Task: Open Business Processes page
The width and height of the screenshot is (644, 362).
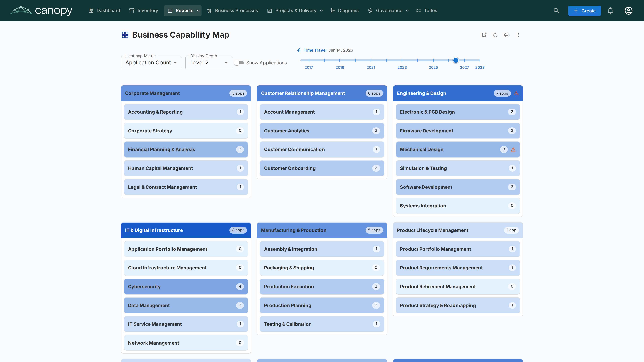Action: [x=232, y=11]
